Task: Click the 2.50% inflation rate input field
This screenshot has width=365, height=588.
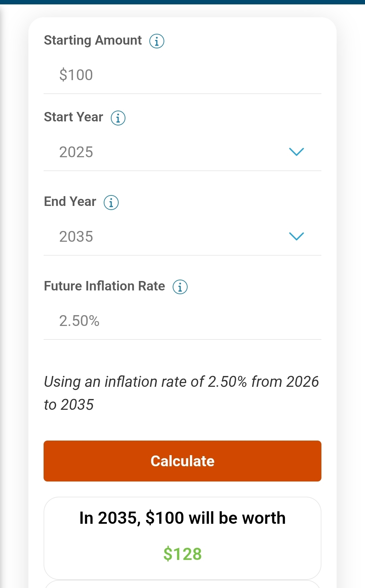Action: click(182, 321)
